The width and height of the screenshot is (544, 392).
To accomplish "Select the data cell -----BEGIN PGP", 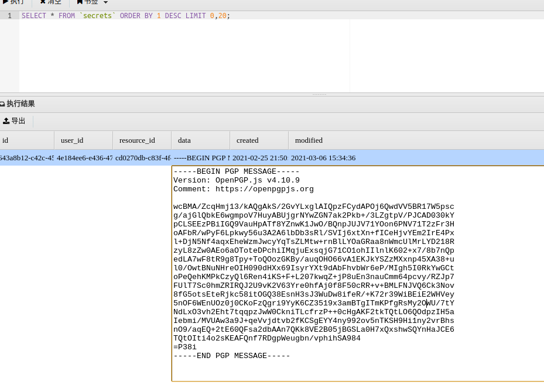I will (200, 158).
